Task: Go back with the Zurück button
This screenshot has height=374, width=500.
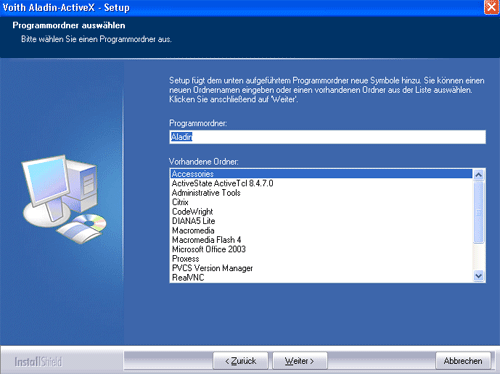Action: point(240,361)
